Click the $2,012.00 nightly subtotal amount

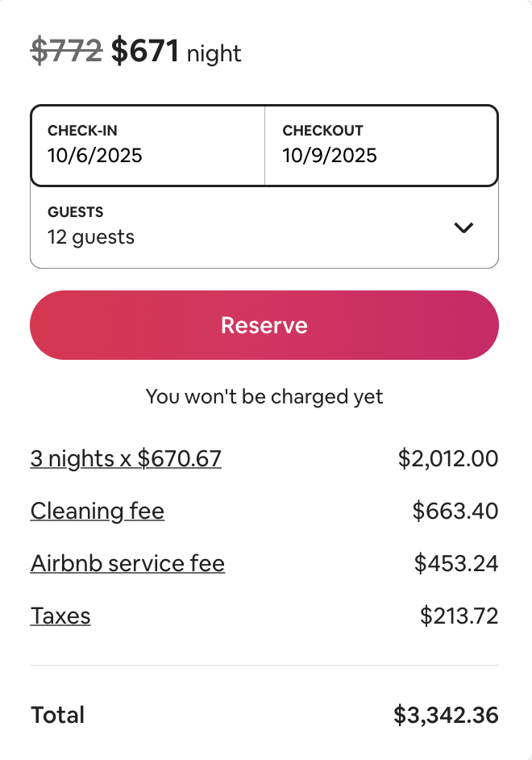pos(448,459)
